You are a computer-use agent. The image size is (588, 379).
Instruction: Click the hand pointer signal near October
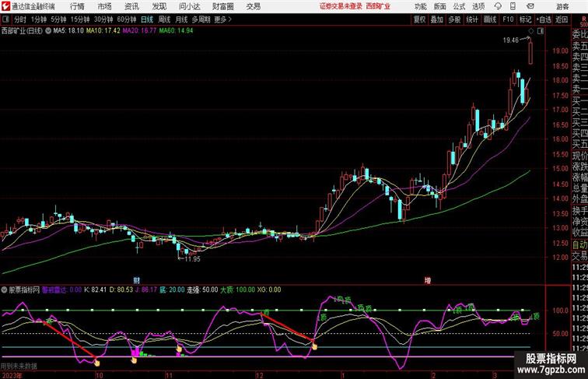coord(96,363)
